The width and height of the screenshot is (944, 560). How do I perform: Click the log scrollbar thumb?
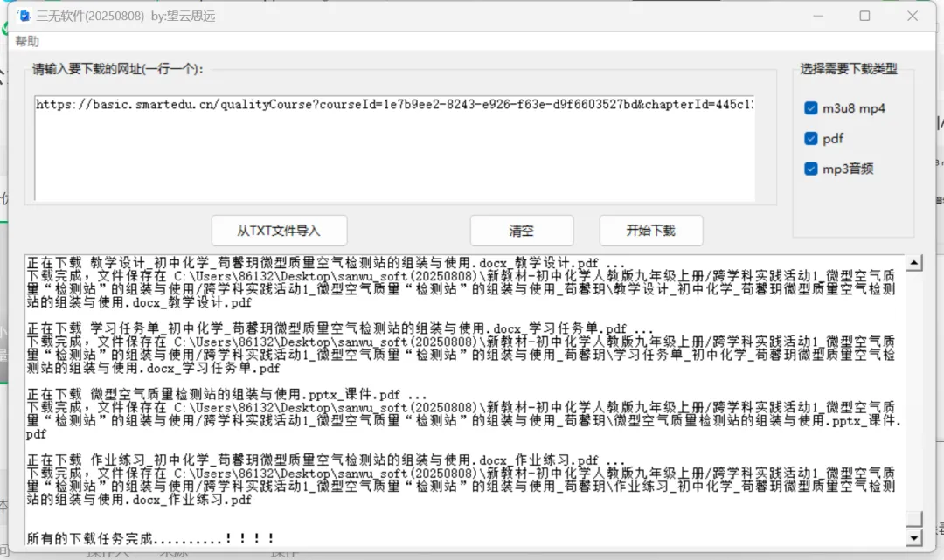[x=914, y=518]
